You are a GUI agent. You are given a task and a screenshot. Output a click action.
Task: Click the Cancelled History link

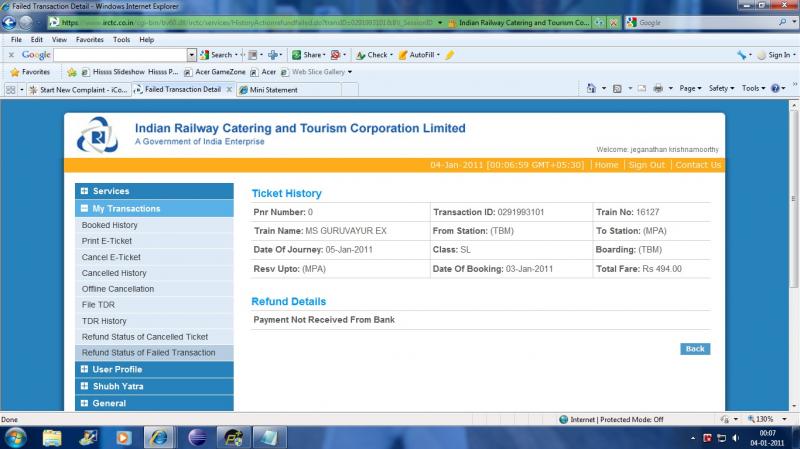click(x=114, y=273)
